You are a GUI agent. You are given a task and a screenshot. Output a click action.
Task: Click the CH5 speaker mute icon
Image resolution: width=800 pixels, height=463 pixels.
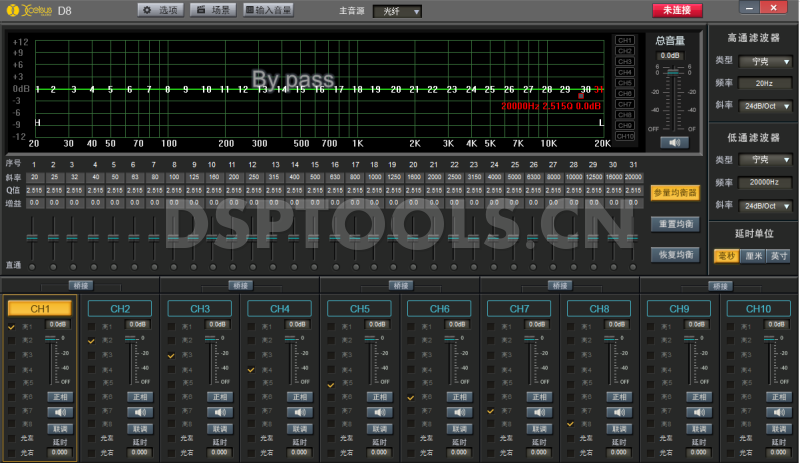coord(380,411)
